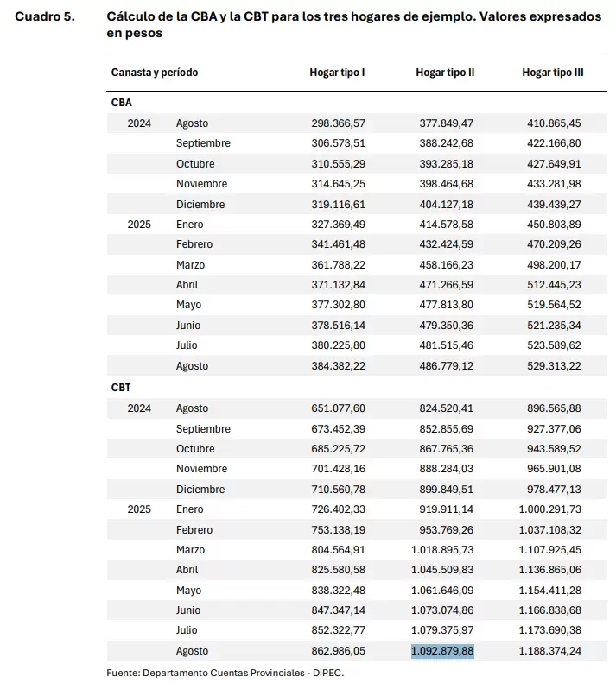Click CBT Diciembre value 710.560,78
This screenshot has height=683, width=616.
(338, 490)
